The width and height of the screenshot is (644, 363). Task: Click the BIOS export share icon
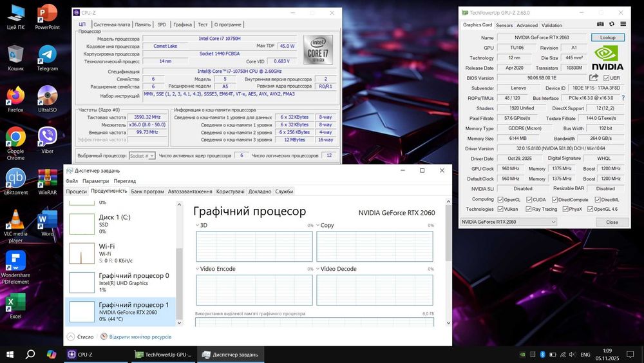pyautogui.click(x=594, y=78)
